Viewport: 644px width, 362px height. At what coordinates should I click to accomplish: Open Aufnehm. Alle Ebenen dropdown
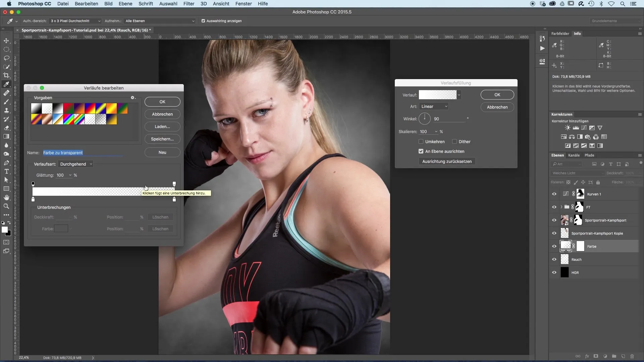pos(159,21)
